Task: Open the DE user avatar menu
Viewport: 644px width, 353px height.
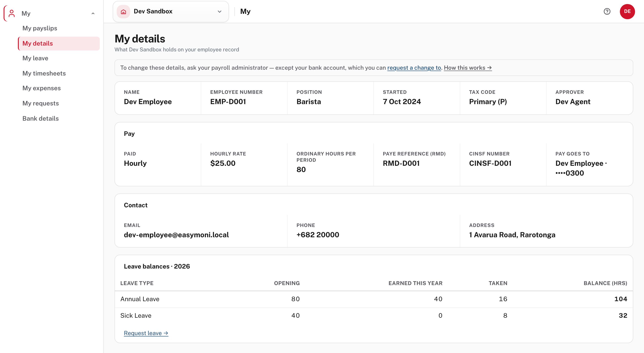Action: (627, 11)
